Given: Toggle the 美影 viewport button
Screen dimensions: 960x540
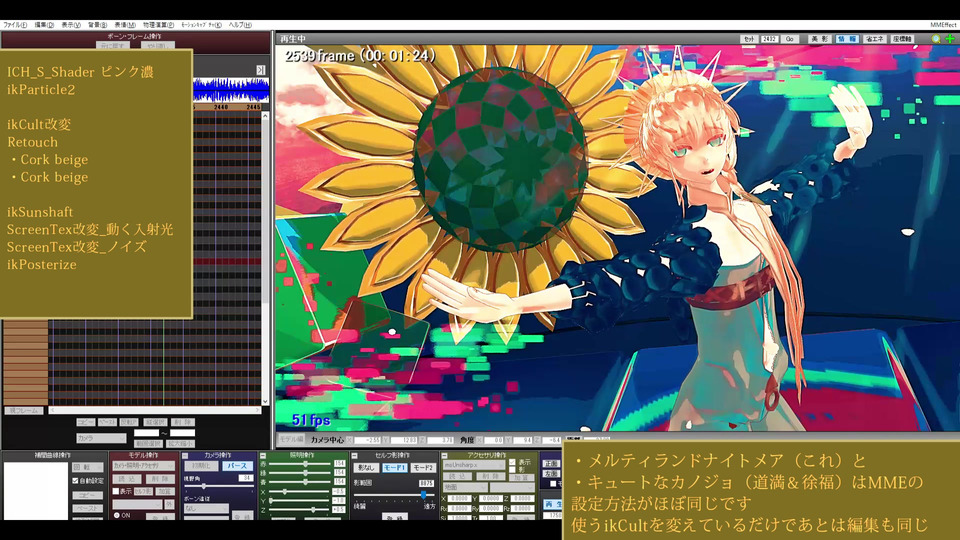Looking at the screenshot, I should coord(819,39).
